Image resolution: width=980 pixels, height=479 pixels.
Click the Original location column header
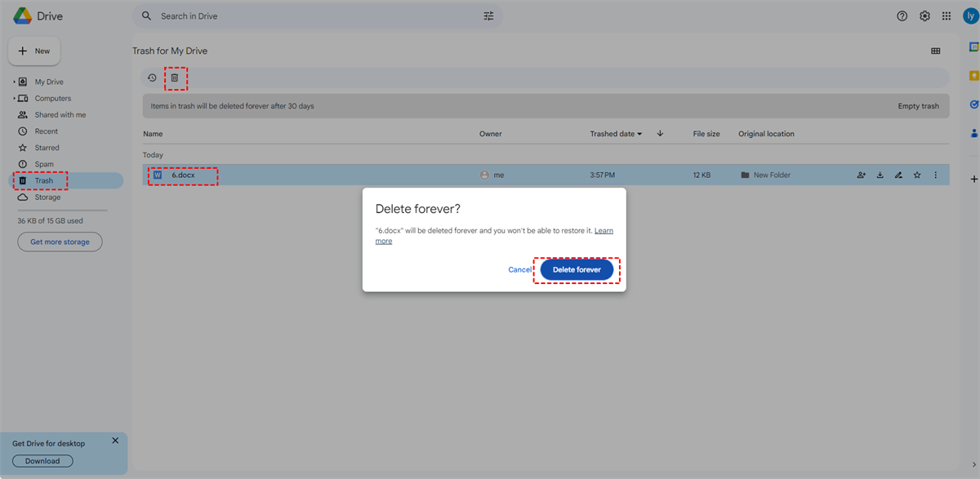click(766, 134)
